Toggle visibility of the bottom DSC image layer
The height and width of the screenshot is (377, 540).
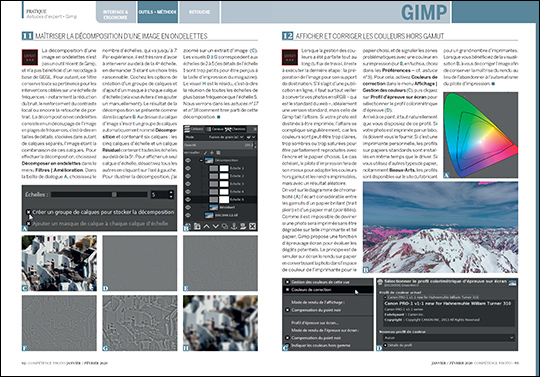coord(188,215)
